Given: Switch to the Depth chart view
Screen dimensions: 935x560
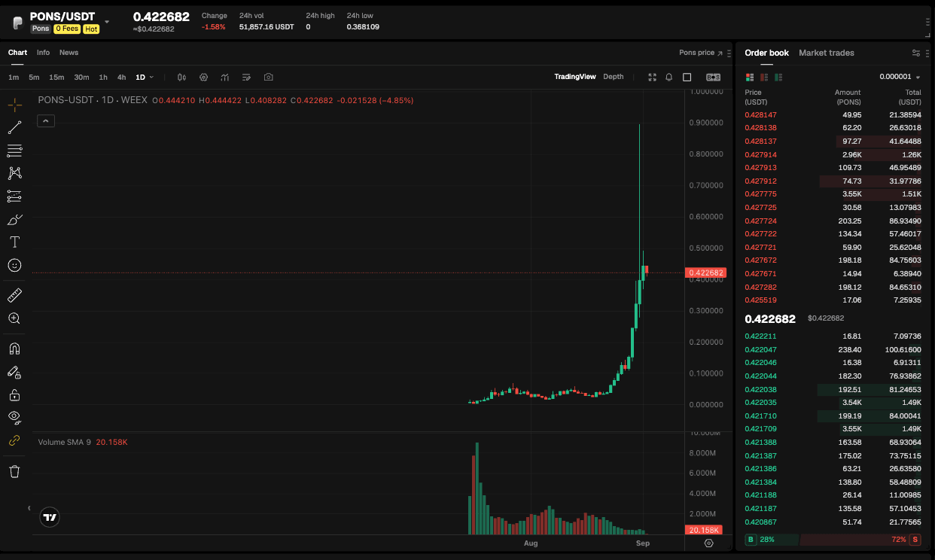Looking at the screenshot, I should [614, 77].
